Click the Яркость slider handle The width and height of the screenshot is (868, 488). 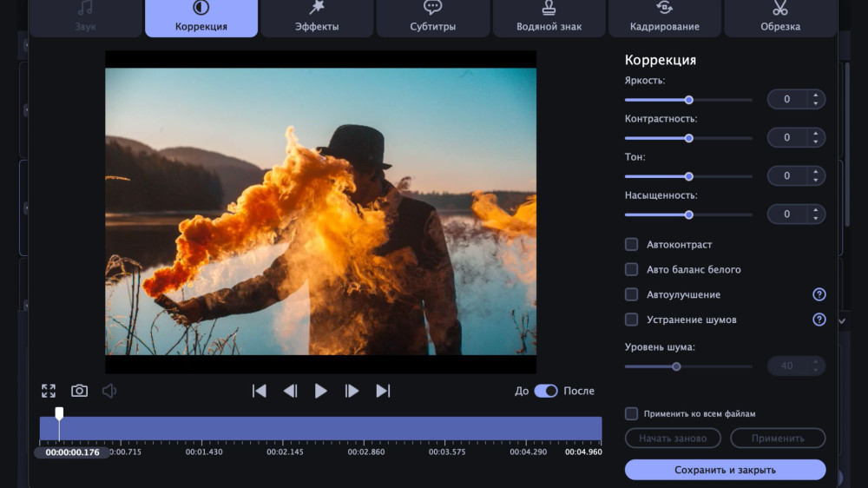coord(688,100)
